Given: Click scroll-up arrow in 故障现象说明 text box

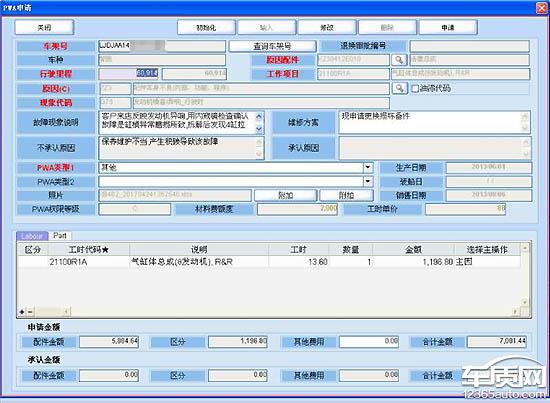Looking at the screenshot, I should pos(259,117).
